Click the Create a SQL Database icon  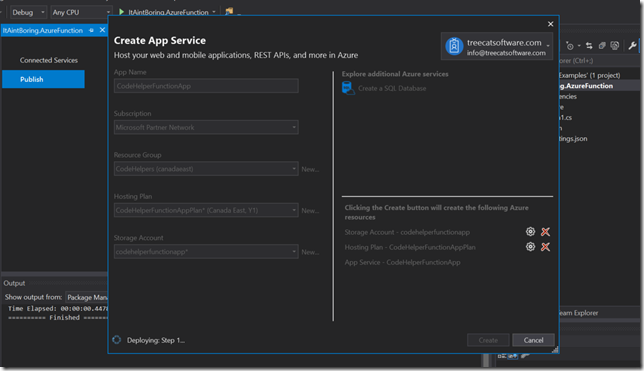(x=348, y=88)
